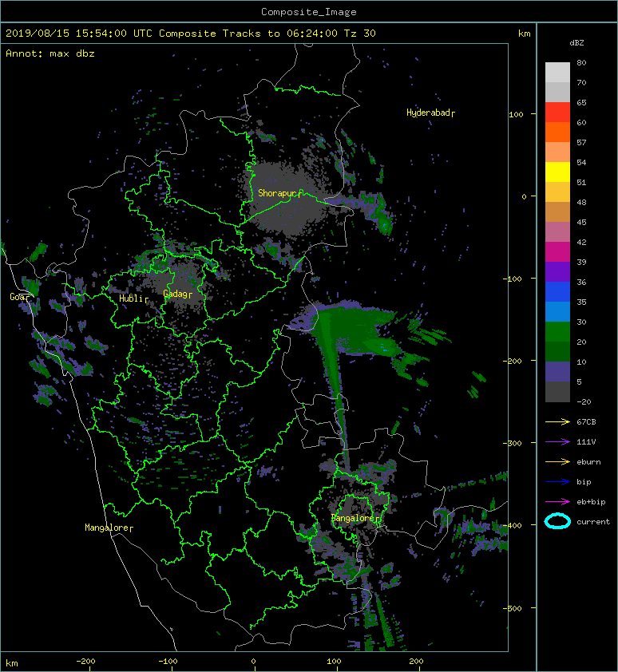Click the -200 tick on horizontal km axis
The height and width of the screenshot is (672, 618).
click(85, 662)
